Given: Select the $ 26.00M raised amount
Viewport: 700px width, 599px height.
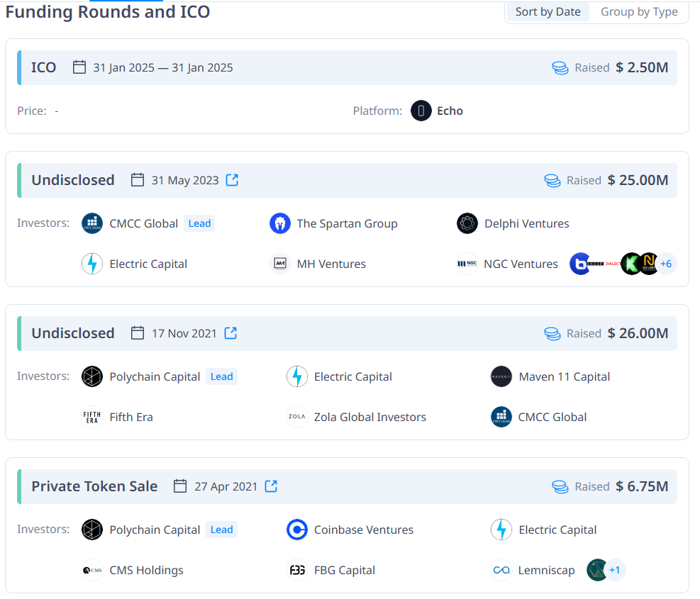Looking at the screenshot, I should coord(638,333).
